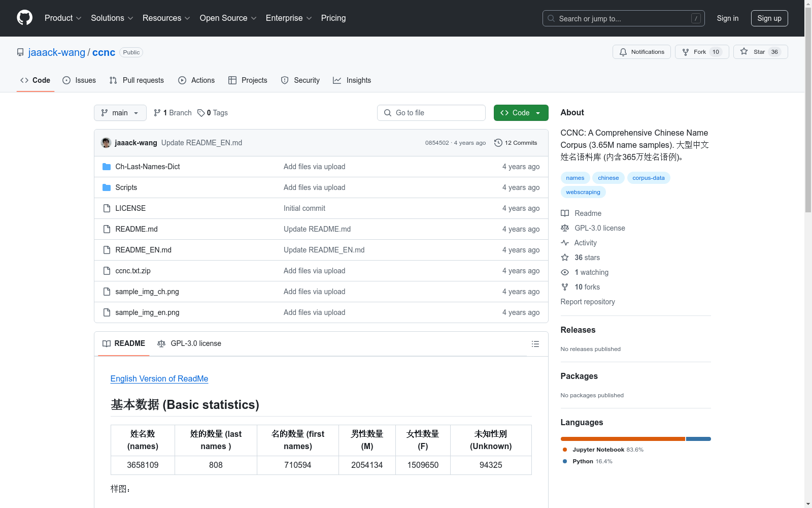Switch to the Issues tab
This screenshot has height=508, width=812.
79,80
